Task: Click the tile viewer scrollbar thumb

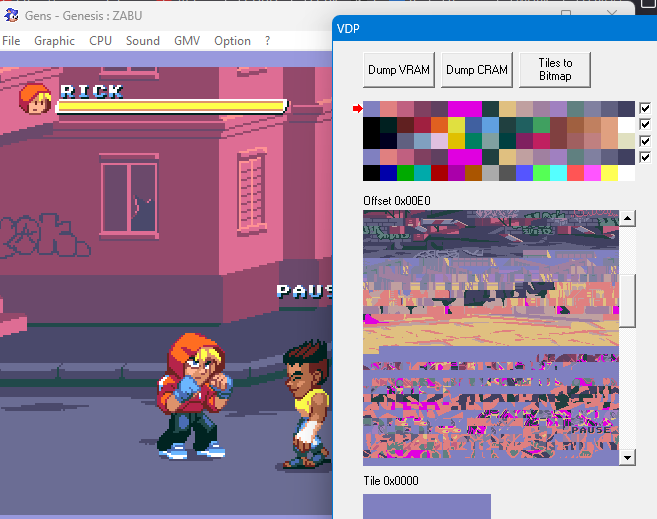Action: click(x=627, y=301)
